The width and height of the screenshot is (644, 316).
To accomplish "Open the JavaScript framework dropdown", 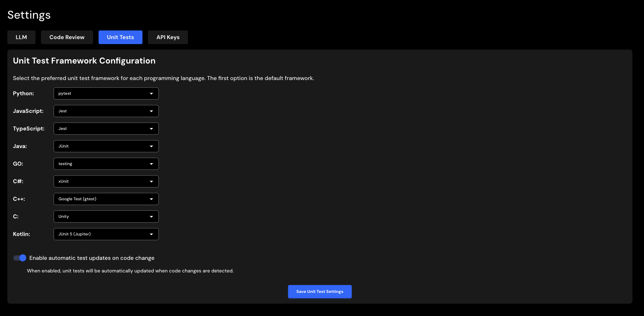I will 106,111.
